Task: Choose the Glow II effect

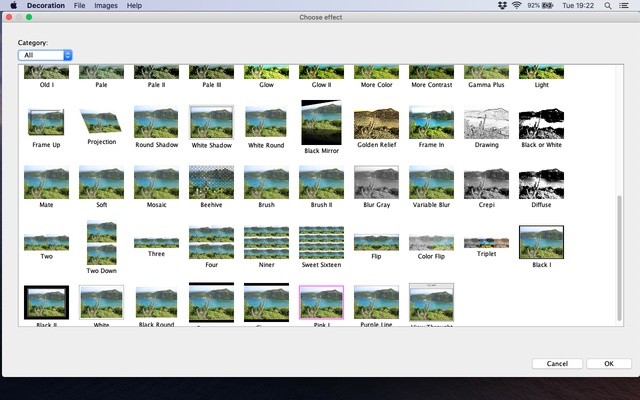Action: click(x=321, y=72)
